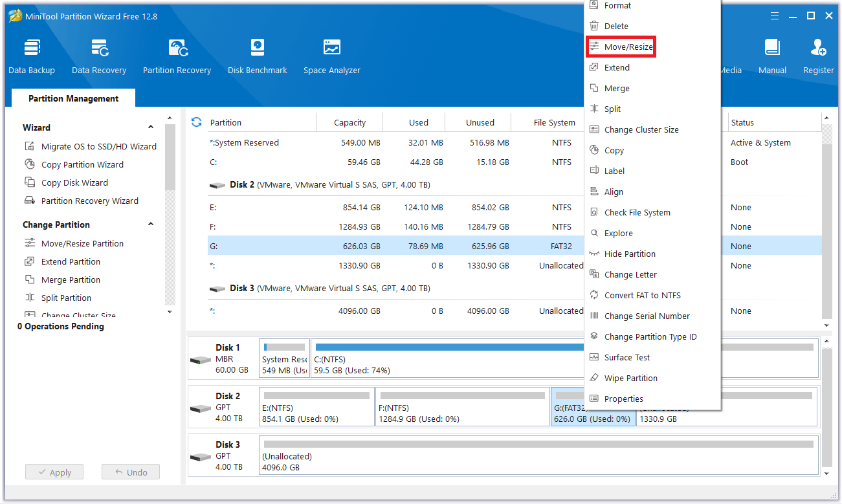842x504 pixels.
Task: Click the Disk 2 drive icon in the disk map
Action: (x=200, y=408)
